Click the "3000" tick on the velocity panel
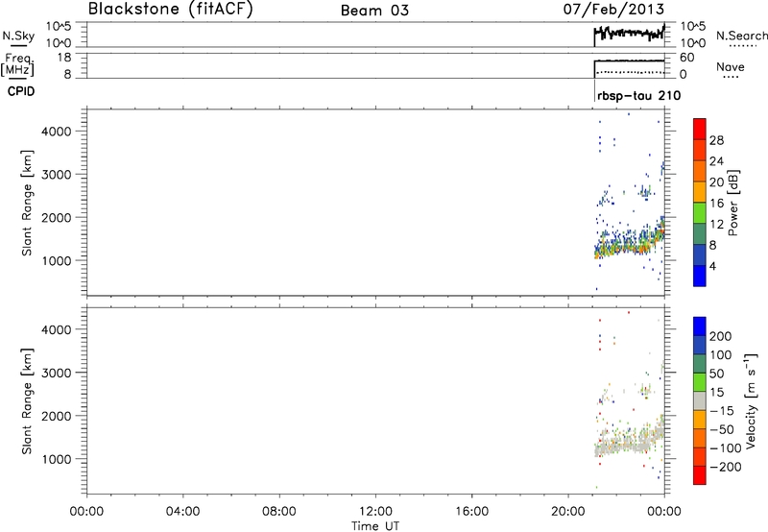The image size is (768, 532). click(x=57, y=373)
